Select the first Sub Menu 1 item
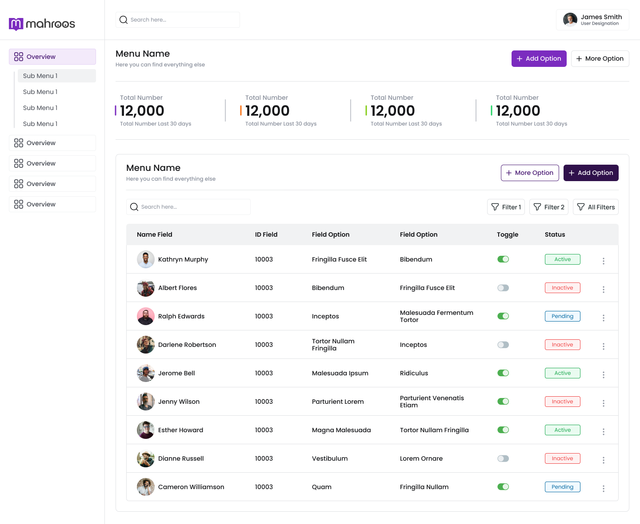640x524 pixels. pyautogui.click(x=57, y=76)
